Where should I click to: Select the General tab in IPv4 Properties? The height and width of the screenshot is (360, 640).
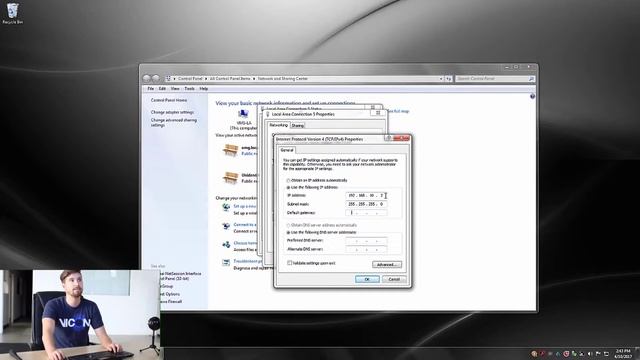[287, 150]
